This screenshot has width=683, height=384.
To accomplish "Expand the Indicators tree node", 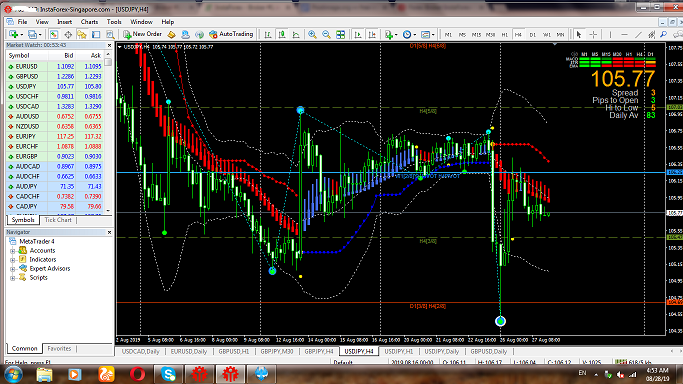I will click(x=13, y=260).
